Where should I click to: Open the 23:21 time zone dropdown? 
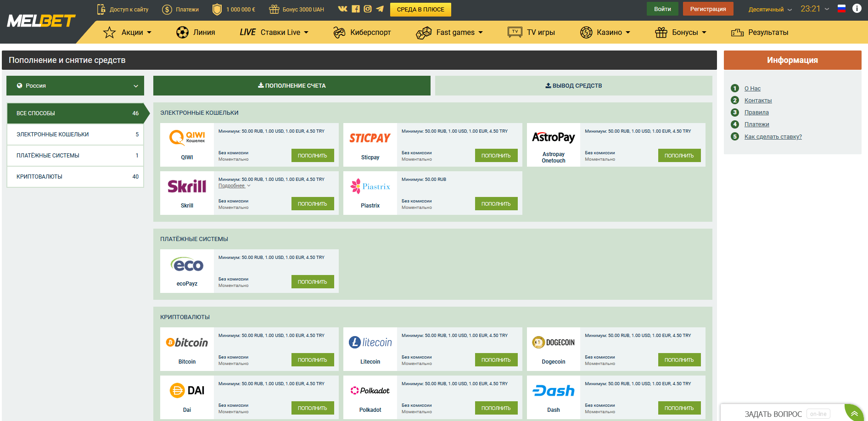(x=815, y=9)
